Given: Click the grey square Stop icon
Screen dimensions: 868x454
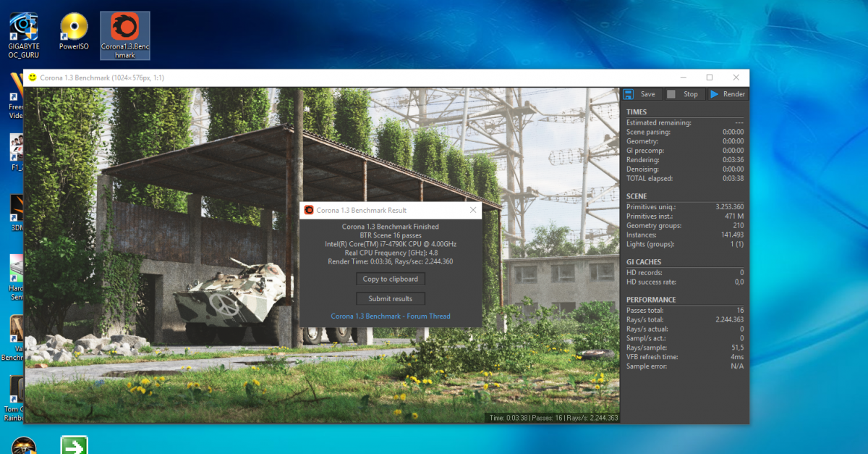Looking at the screenshot, I should (x=671, y=94).
